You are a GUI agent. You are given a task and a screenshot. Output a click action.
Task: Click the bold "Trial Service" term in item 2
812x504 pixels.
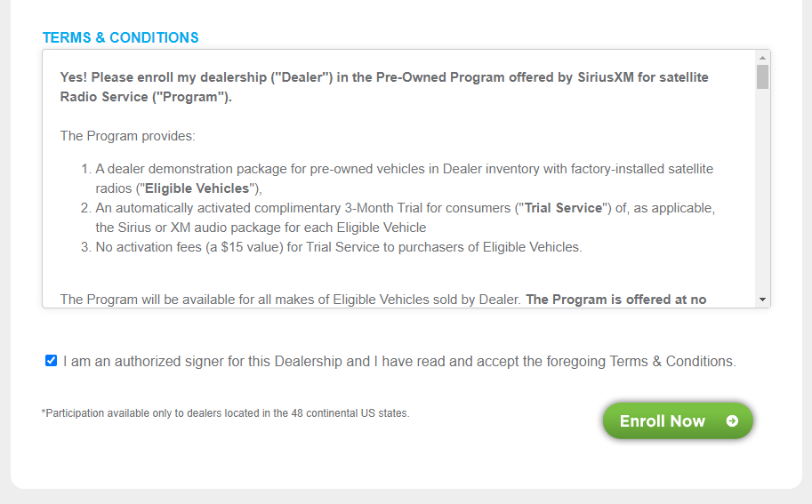(564, 208)
